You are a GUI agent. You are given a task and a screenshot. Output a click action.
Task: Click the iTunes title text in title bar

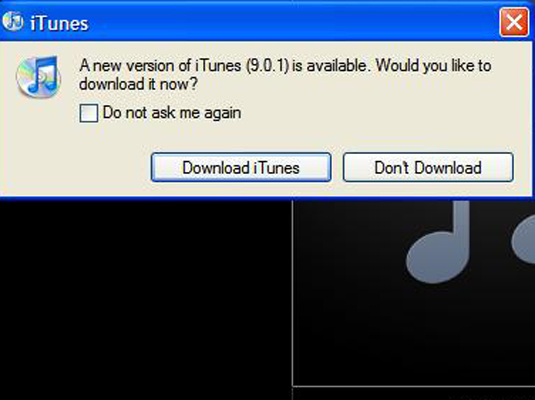[x=59, y=24]
